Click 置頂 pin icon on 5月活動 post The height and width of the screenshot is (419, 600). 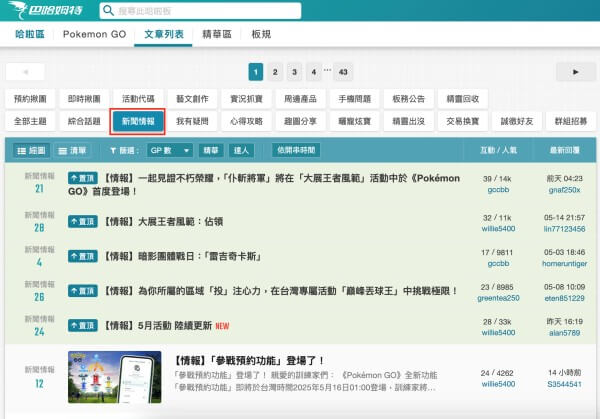(x=83, y=326)
